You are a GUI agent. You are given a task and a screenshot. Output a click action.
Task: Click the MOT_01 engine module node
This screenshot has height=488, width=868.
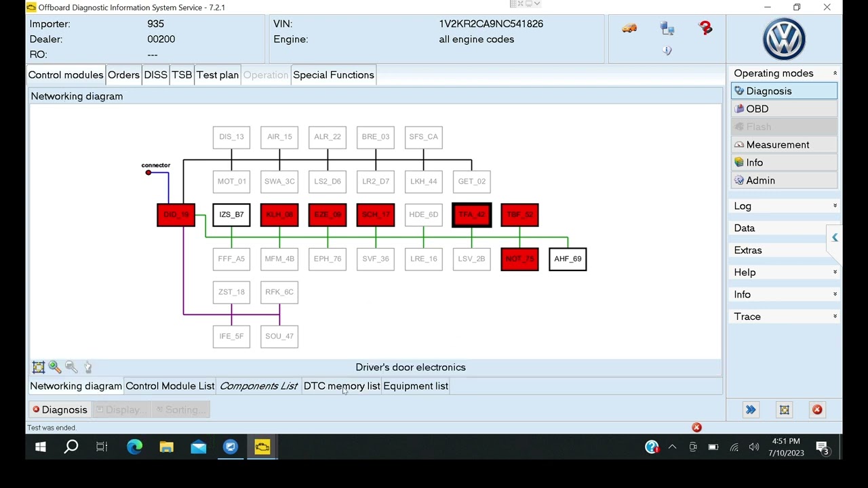coord(231,182)
